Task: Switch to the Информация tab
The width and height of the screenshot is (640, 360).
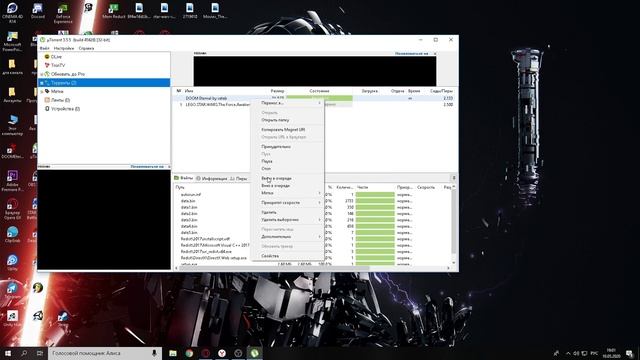Action: [x=211, y=178]
